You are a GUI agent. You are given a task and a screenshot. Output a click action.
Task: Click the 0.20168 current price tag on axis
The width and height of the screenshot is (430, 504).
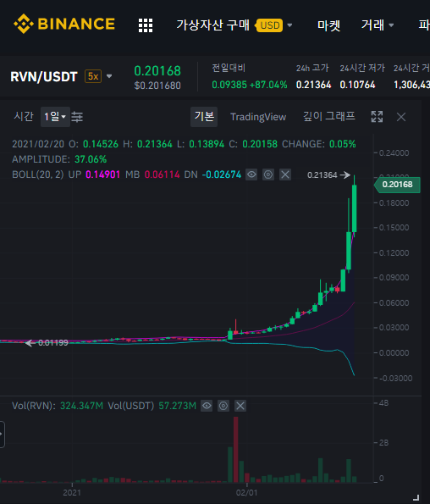397,185
